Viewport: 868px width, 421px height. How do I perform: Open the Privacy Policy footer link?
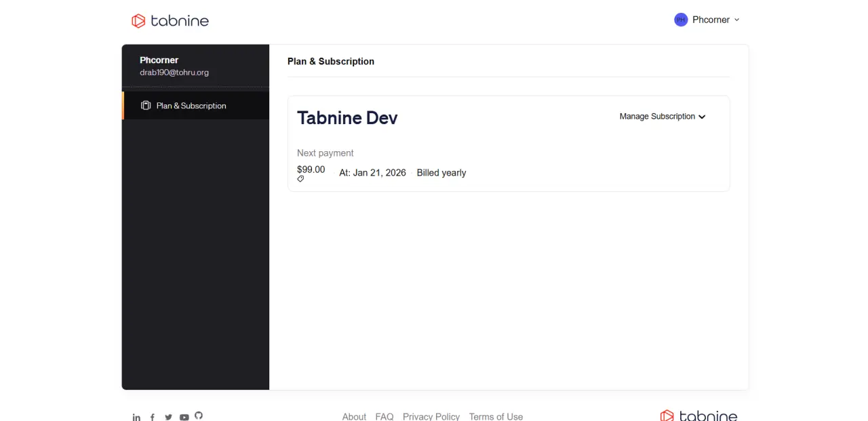pos(431,416)
